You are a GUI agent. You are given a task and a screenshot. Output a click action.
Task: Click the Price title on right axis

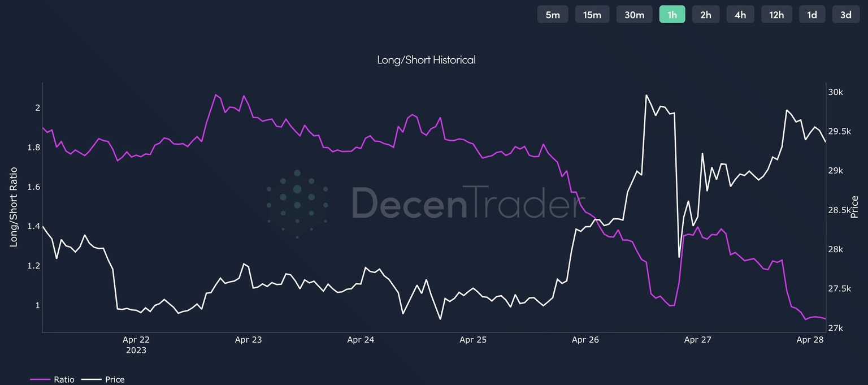[x=854, y=206]
